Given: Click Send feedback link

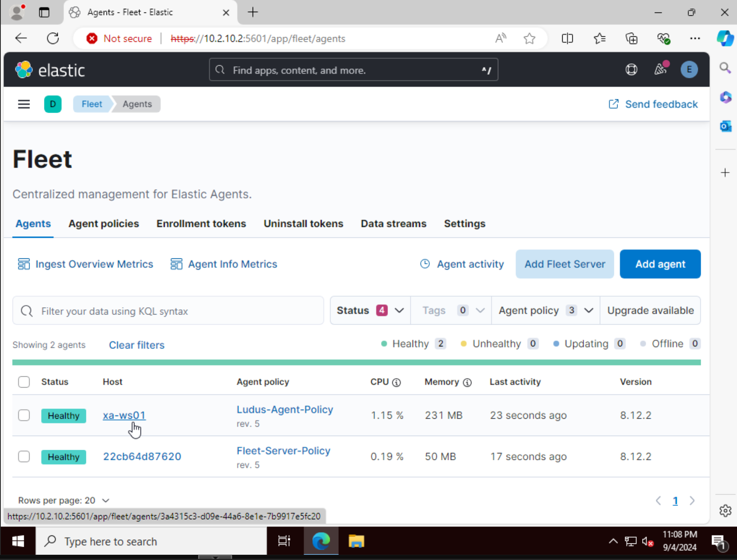Looking at the screenshot, I should (653, 104).
